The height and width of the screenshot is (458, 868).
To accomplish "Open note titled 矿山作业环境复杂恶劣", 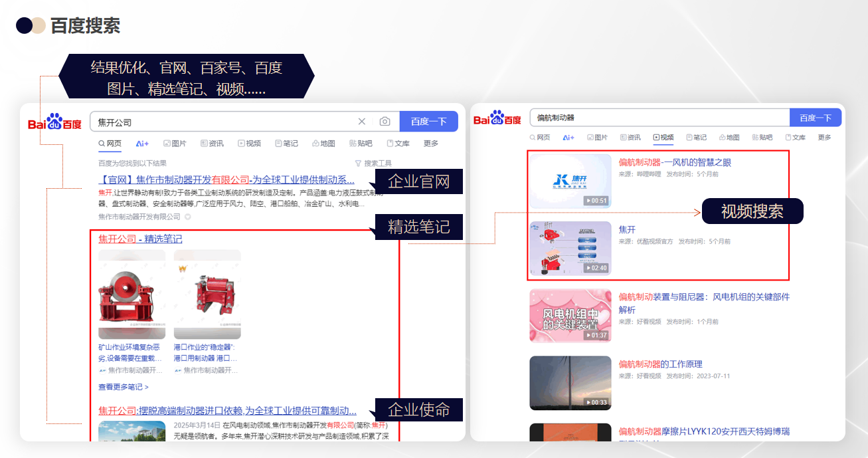I will click(x=130, y=352).
